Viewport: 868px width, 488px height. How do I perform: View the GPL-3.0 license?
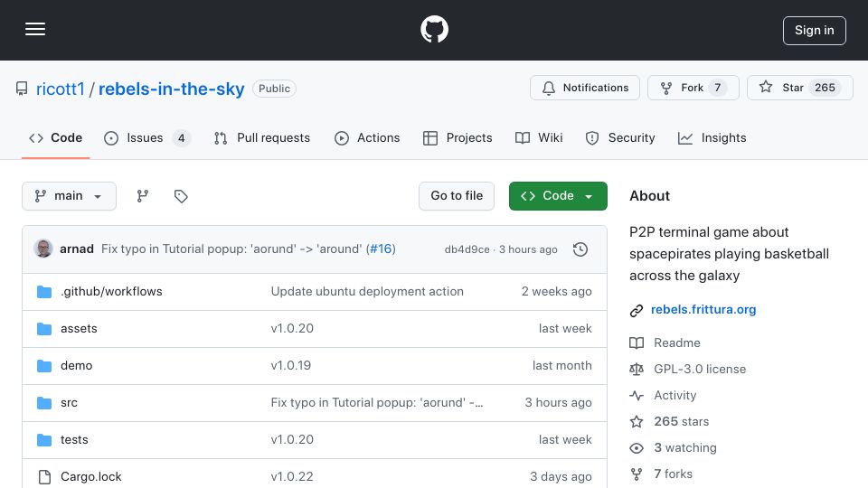pyautogui.click(x=700, y=369)
